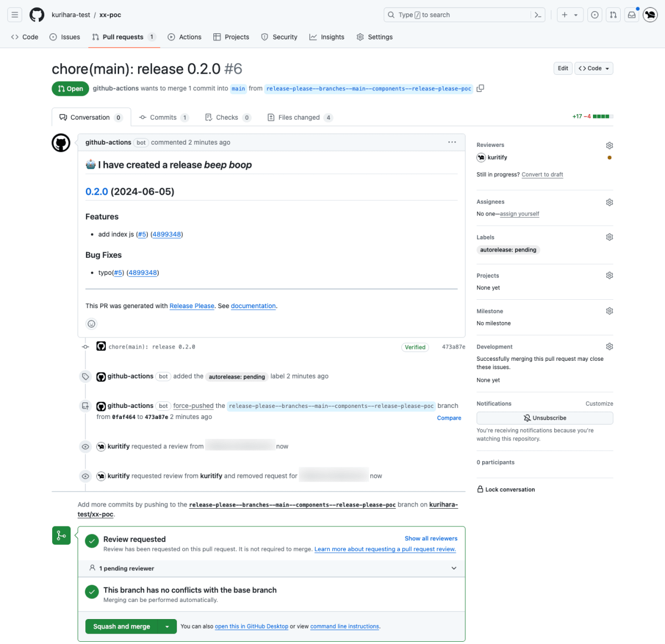The height and width of the screenshot is (644, 665).
Task: Show all reviewers
Action: point(431,538)
